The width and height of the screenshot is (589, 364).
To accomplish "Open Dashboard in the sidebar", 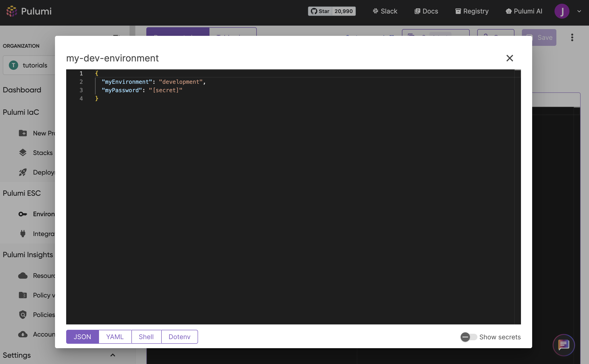I will [22, 90].
